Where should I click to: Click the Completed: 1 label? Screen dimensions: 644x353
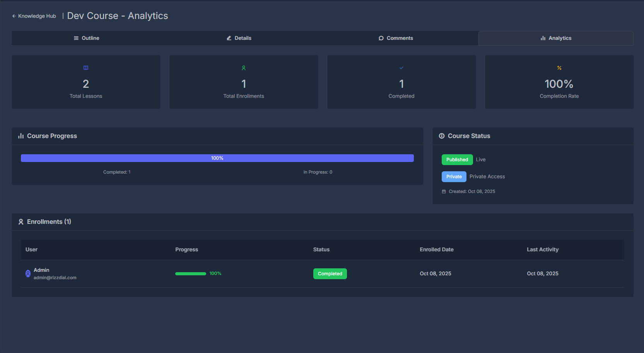point(117,172)
